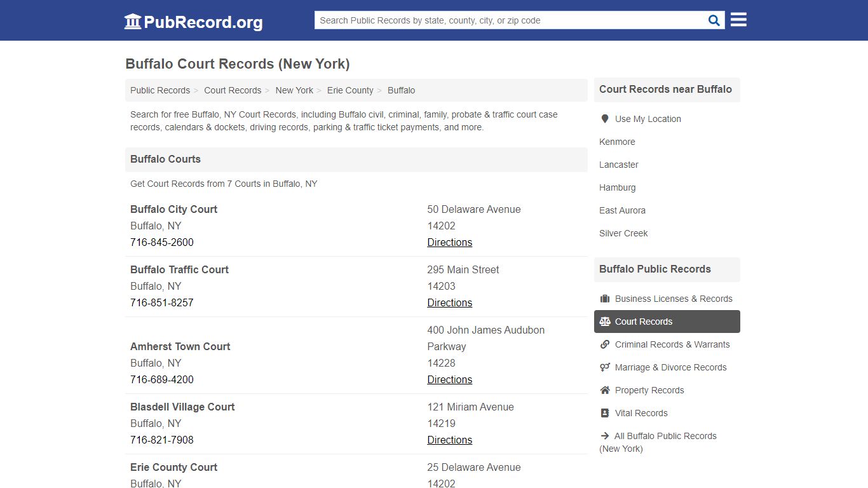Click the 14202 zip under 50 Delaware Avenue

[x=441, y=226]
